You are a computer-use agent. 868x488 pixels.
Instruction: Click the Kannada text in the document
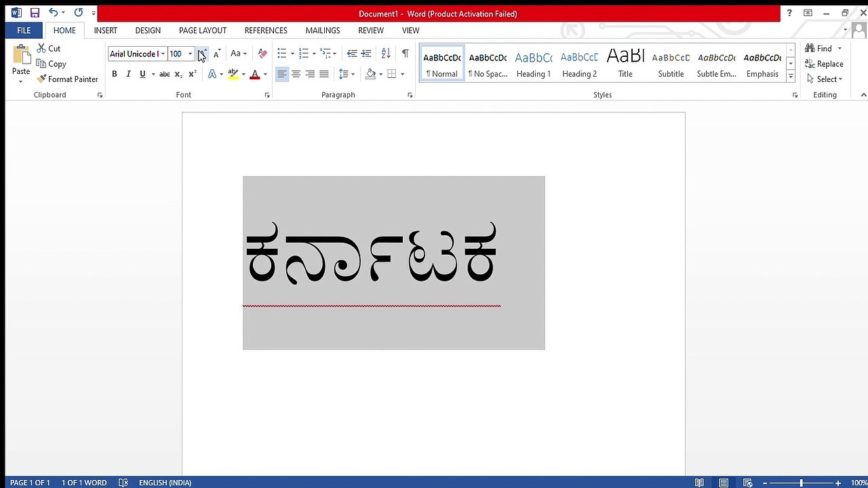pos(371,252)
